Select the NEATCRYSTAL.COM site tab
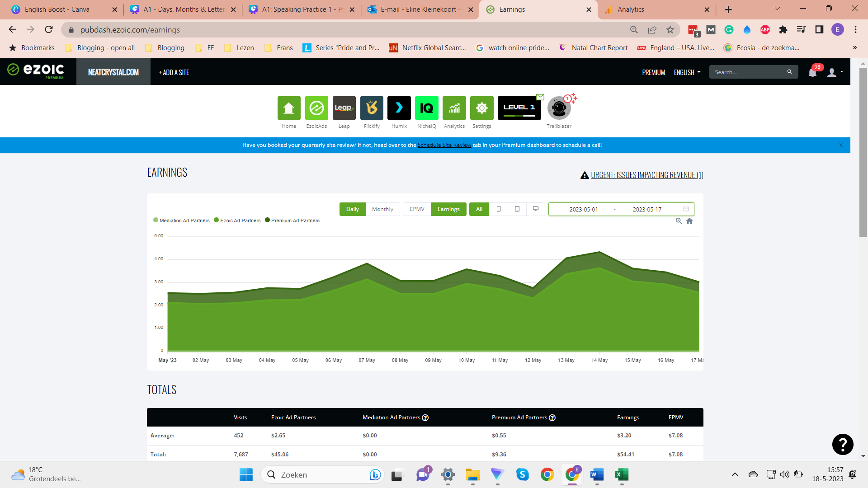This screenshot has height=488, width=868. pos(113,72)
